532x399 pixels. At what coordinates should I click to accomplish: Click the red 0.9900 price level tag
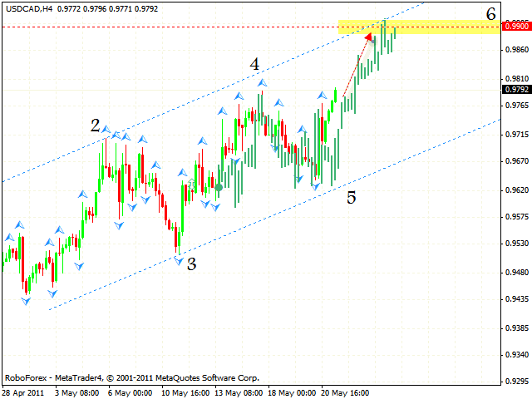tap(516, 27)
